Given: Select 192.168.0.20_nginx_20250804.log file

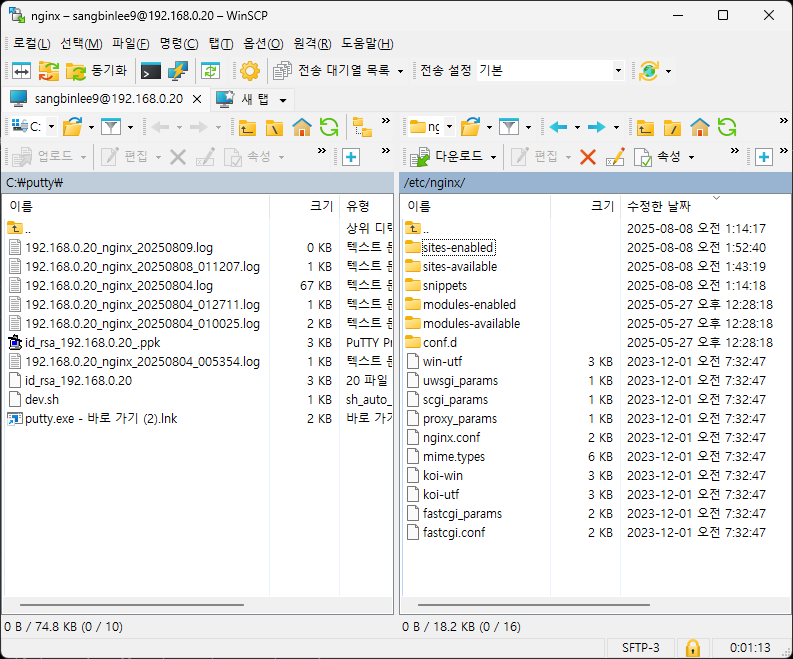Looking at the screenshot, I should click(119, 286).
